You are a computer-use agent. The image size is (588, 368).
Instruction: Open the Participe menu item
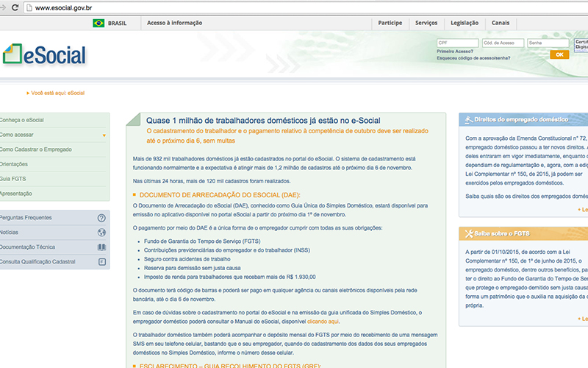coord(390,23)
